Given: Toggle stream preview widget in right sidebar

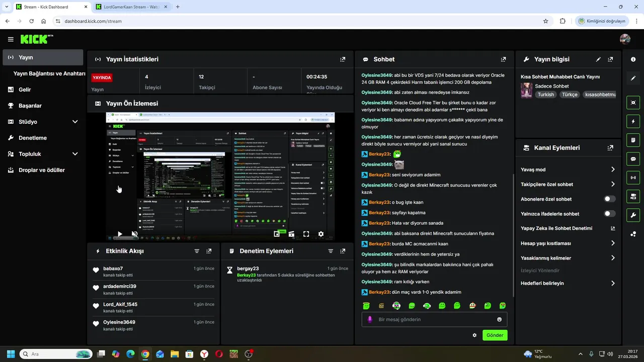Looking at the screenshot, I should point(633,103).
